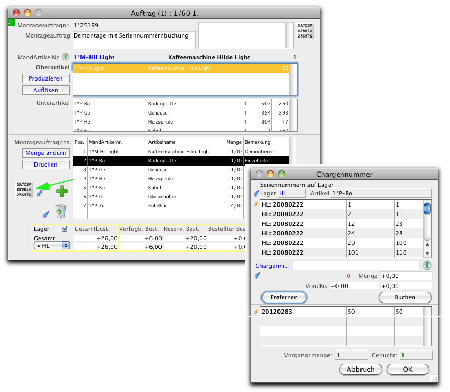Click the first Unterartikel row
Viewport: 450px width, 392px height.
(181, 104)
